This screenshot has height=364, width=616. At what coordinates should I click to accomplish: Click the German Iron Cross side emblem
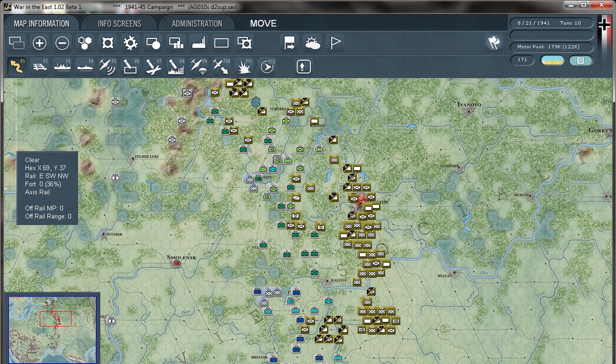pyautogui.click(x=604, y=25)
